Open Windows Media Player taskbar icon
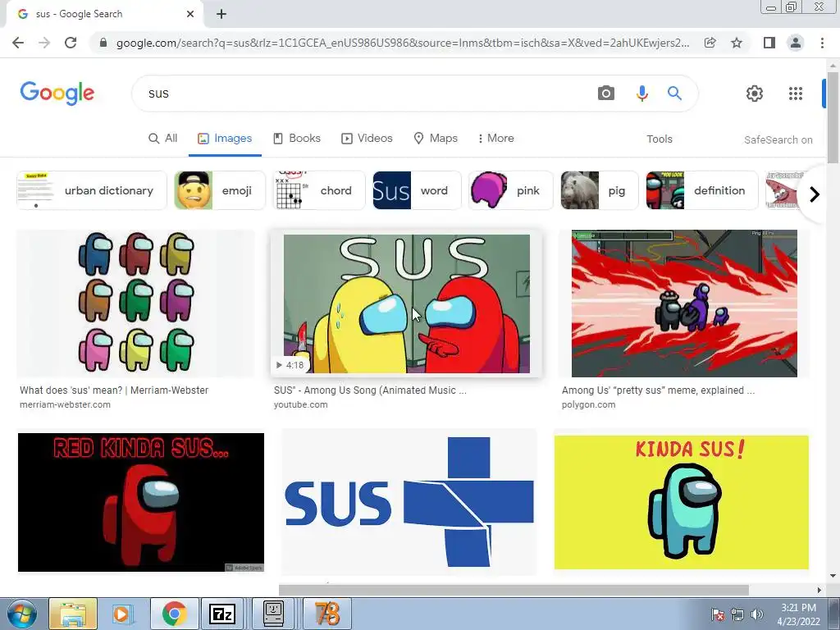 122,614
